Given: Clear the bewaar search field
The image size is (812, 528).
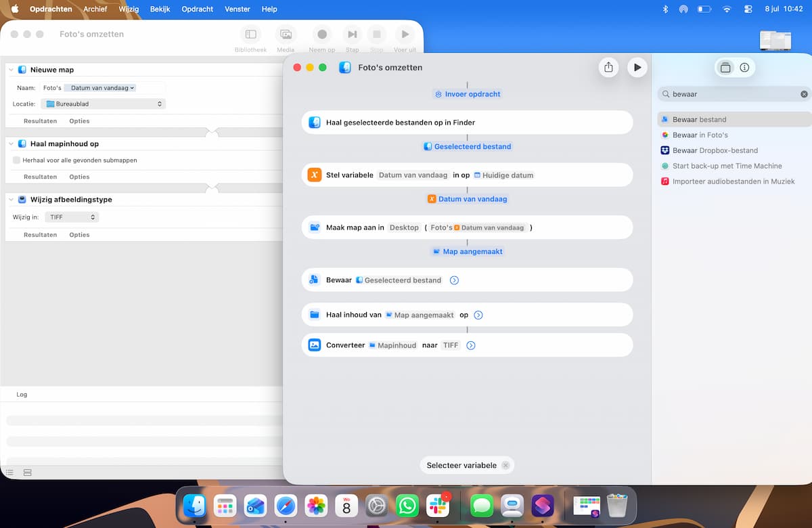Looking at the screenshot, I should (x=804, y=94).
